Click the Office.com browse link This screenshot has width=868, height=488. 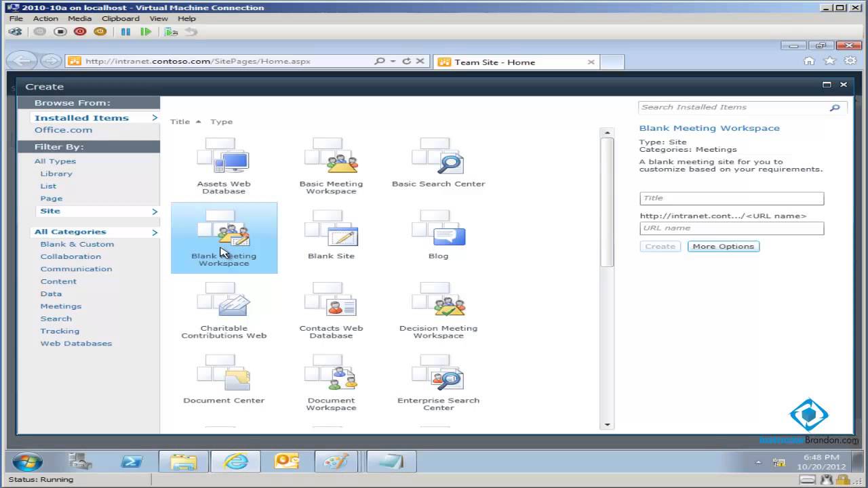pos(63,130)
